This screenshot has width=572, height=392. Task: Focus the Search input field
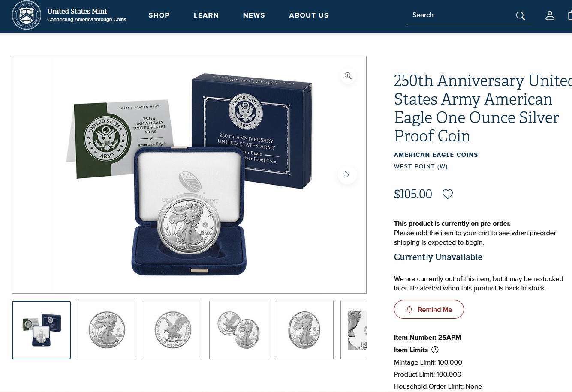[461, 15]
